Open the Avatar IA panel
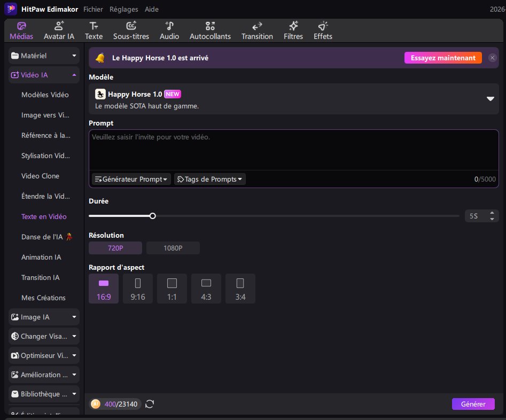This screenshot has height=420, width=506. [x=59, y=30]
